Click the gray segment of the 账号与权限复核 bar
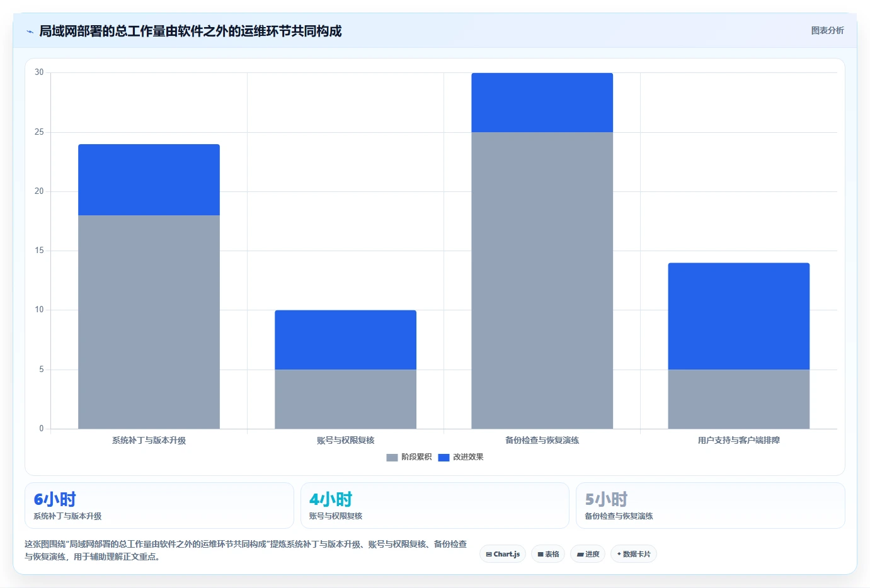Image resolution: width=870 pixels, height=588 pixels. (345, 399)
